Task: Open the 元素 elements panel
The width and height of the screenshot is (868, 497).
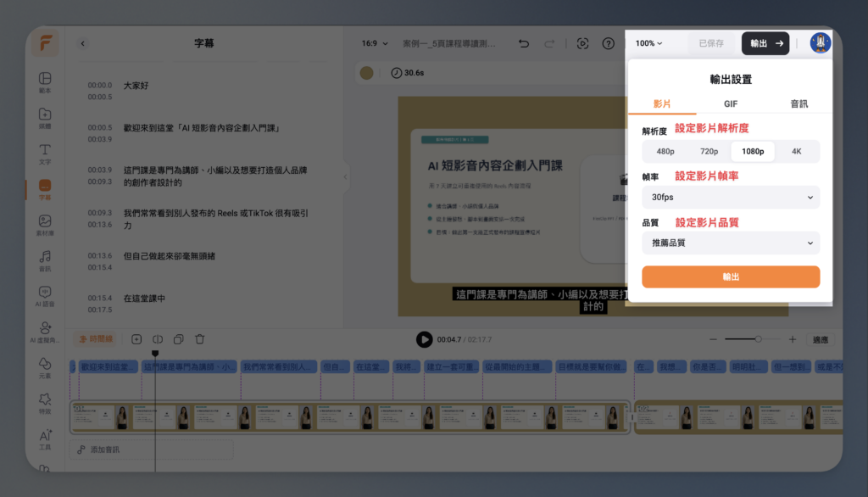Action: click(45, 367)
